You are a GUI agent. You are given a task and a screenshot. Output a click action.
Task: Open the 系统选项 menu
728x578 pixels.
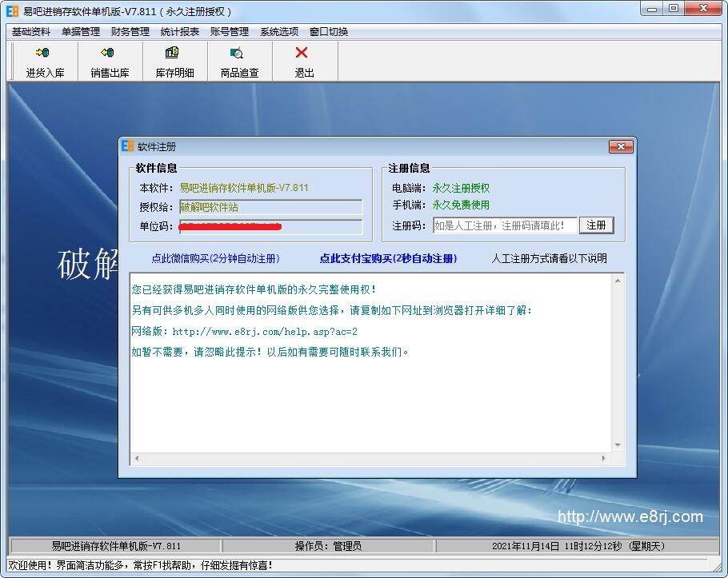tap(279, 31)
